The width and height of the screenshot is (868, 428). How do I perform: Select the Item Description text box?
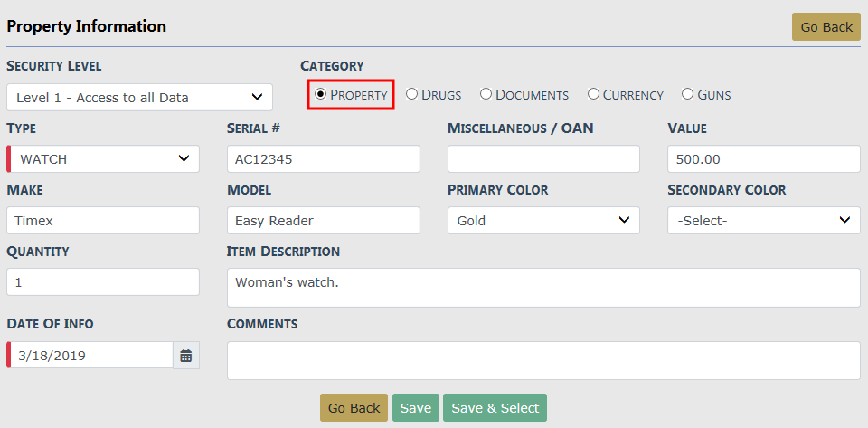(542, 288)
